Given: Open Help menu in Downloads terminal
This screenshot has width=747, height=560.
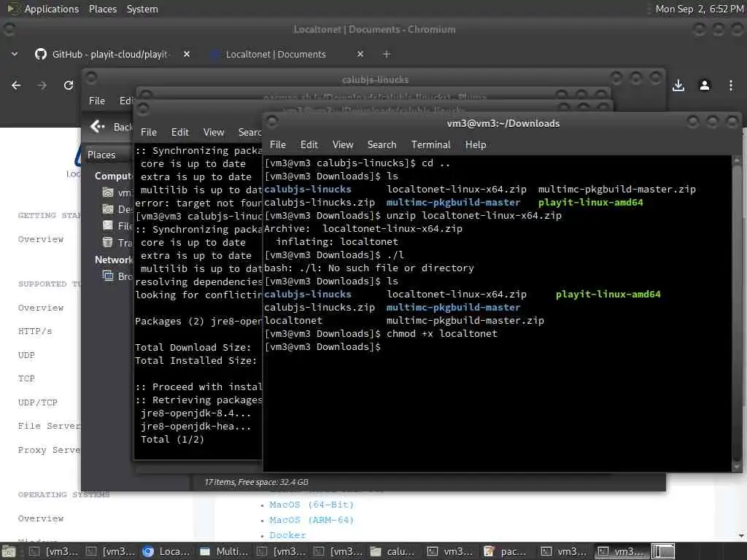Looking at the screenshot, I should (x=476, y=144).
